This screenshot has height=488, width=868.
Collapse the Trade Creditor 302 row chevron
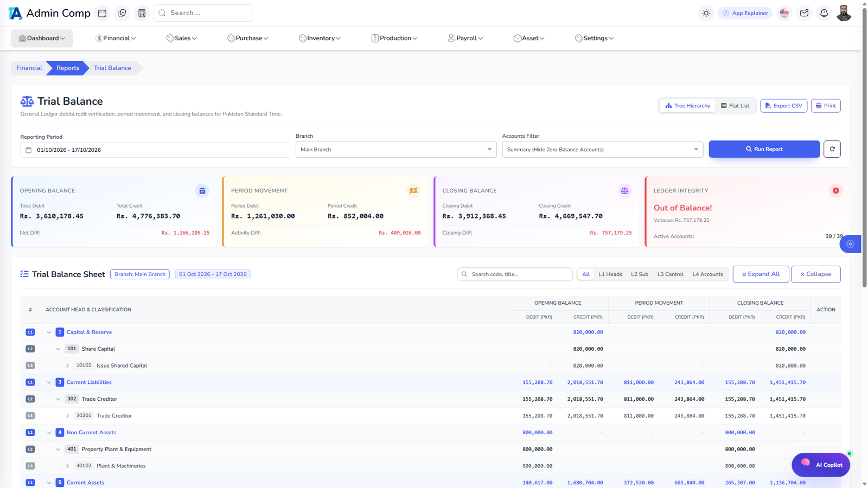tap(58, 400)
